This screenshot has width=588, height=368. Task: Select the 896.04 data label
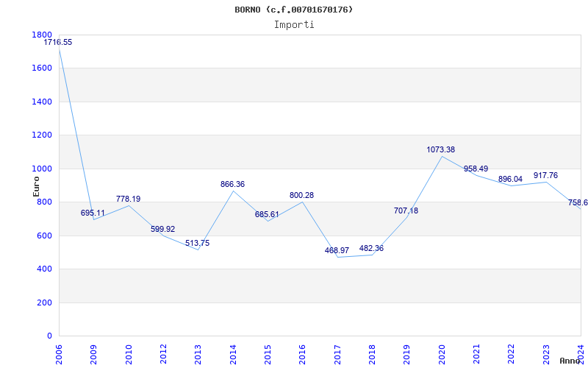pyautogui.click(x=510, y=180)
